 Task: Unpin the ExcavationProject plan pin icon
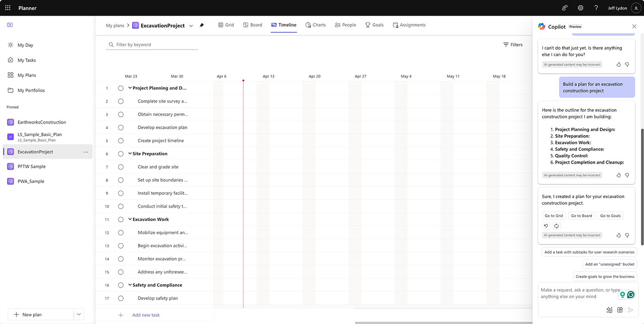coord(201,25)
